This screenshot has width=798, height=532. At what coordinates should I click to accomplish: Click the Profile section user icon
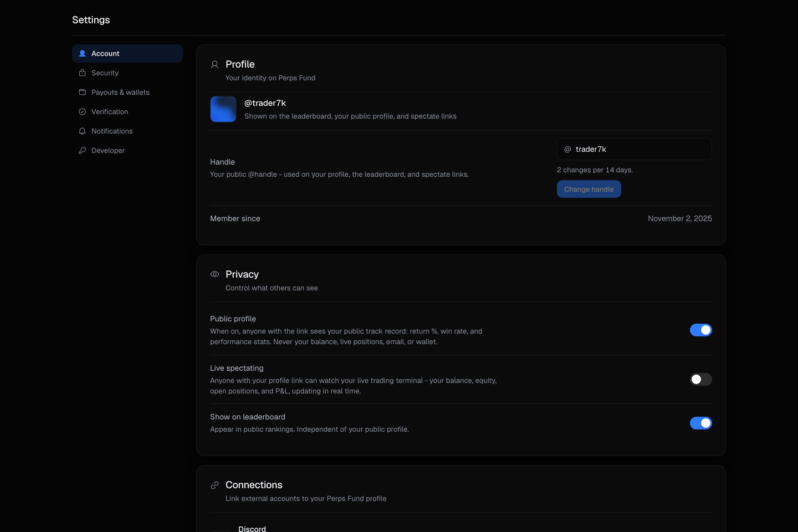coord(214,64)
